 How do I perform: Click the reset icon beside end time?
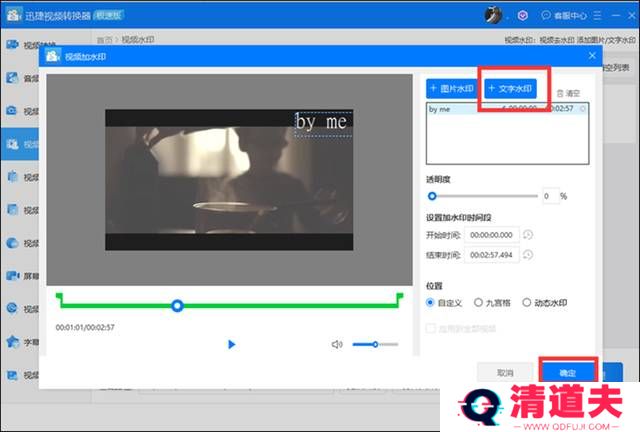coord(527,255)
